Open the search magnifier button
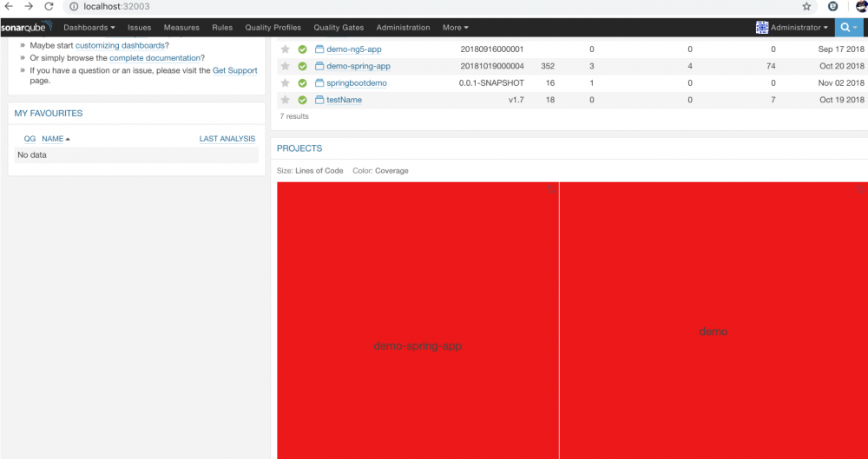 (x=850, y=27)
